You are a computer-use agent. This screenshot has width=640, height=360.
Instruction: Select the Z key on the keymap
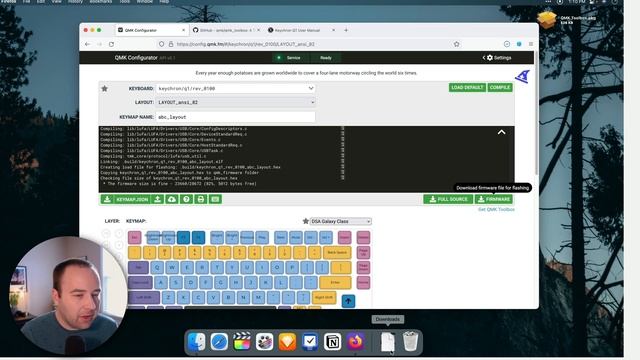point(168,298)
